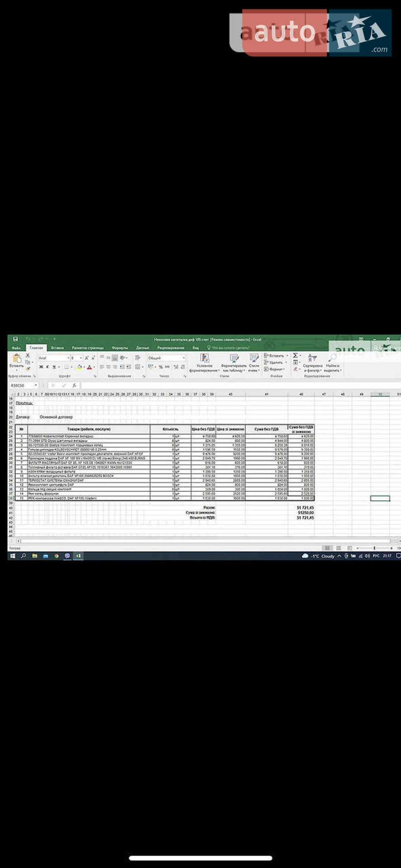Click the taskbar search magnifier icon

point(24,556)
